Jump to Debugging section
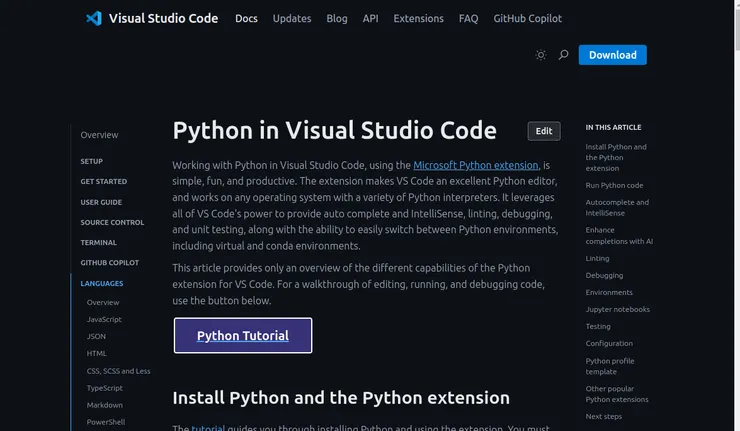The height and width of the screenshot is (431, 740). click(x=604, y=276)
